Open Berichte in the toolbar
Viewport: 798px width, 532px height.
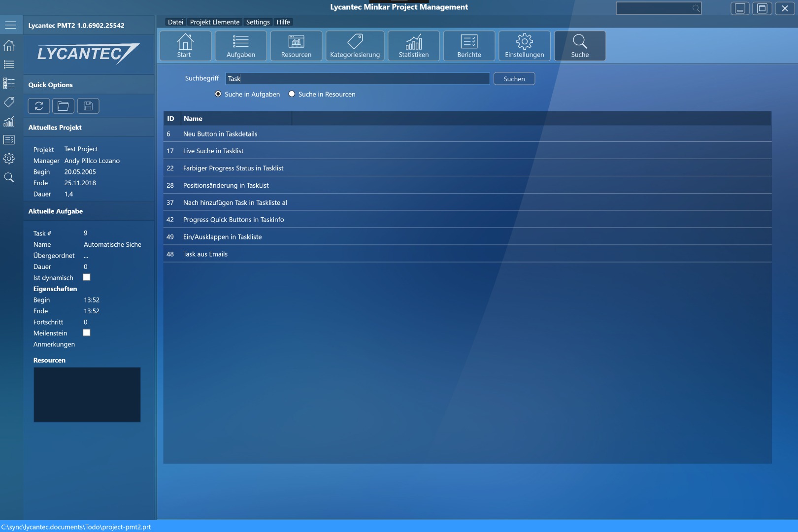(x=469, y=46)
